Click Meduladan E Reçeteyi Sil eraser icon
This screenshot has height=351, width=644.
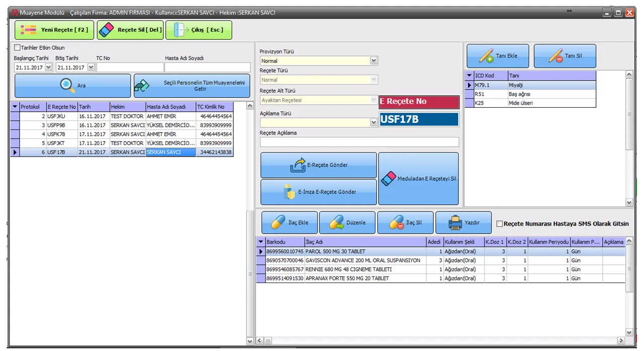point(389,178)
